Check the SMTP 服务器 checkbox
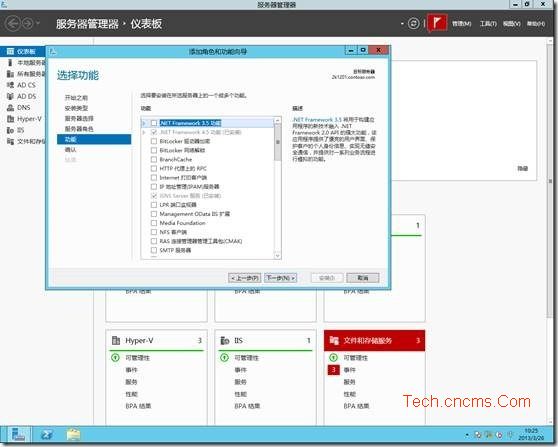Image resolution: width=558 pixels, height=447 pixels. click(154, 250)
